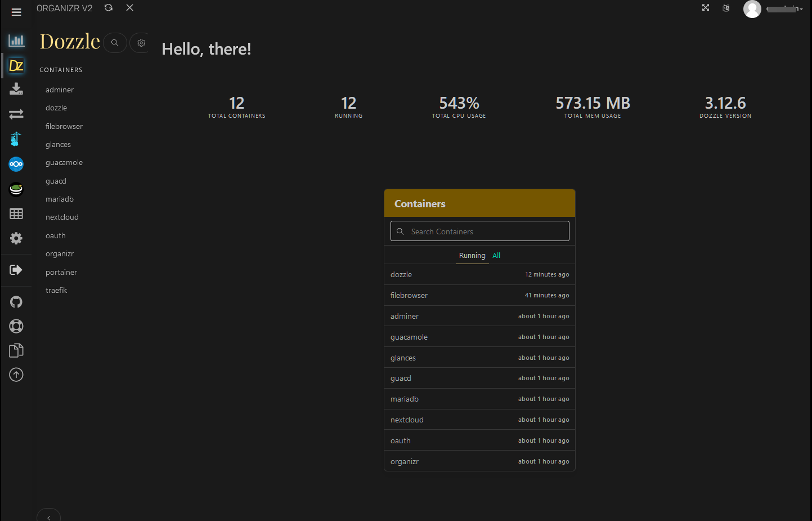Select the Dozzle (Dz) sidebar icon

coord(16,65)
